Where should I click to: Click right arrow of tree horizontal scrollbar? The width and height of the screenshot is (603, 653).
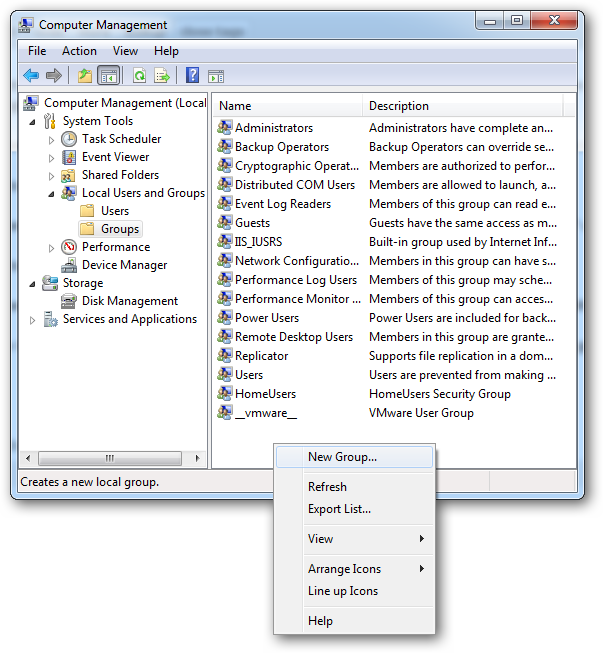tap(197, 459)
